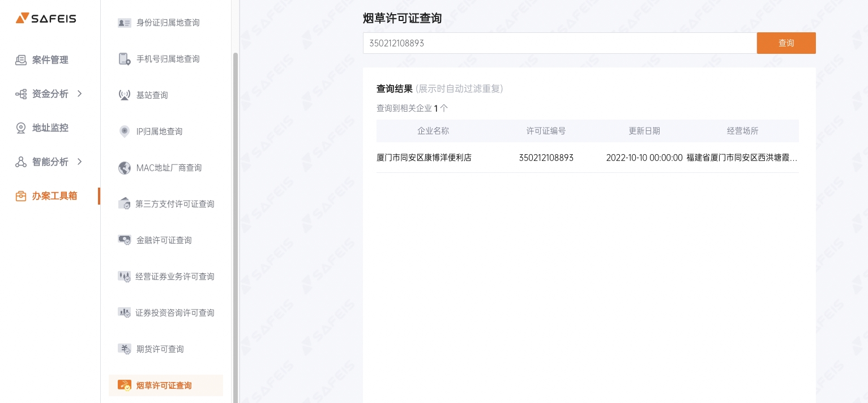
Task: Click the license number input field
Action: pyautogui.click(x=560, y=43)
